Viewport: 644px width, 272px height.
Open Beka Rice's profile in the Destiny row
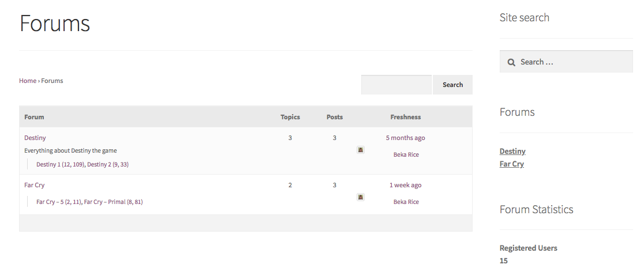coord(406,154)
